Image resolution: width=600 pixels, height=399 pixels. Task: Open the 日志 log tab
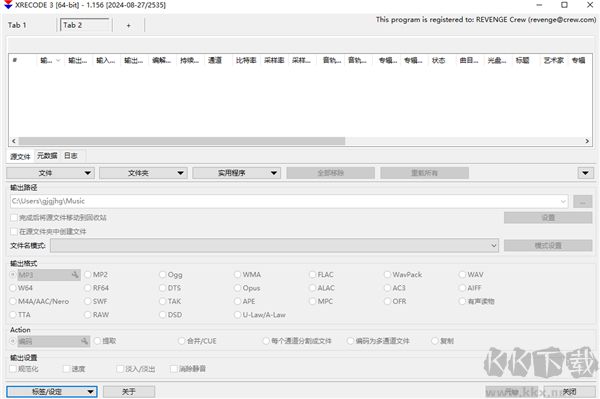click(x=71, y=156)
